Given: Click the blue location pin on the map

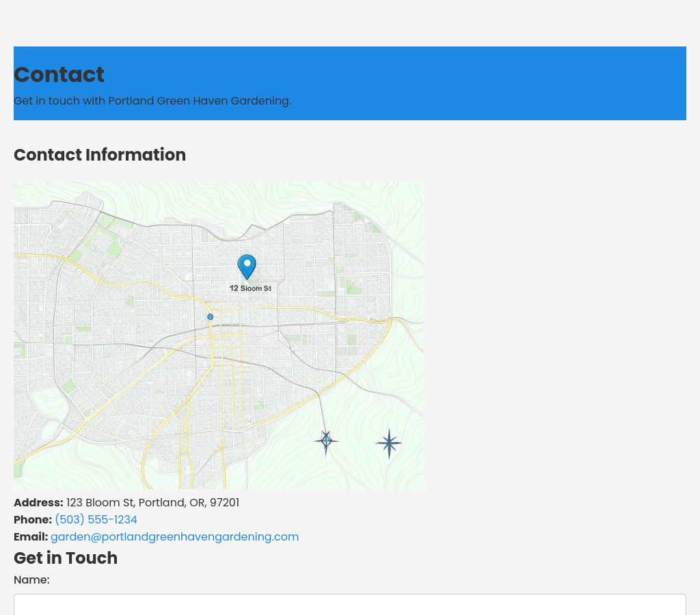Looking at the screenshot, I should click(247, 265).
